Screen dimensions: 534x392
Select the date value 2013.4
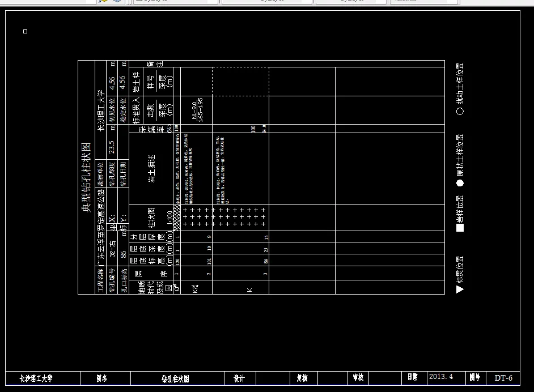click(x=441, y=377)
